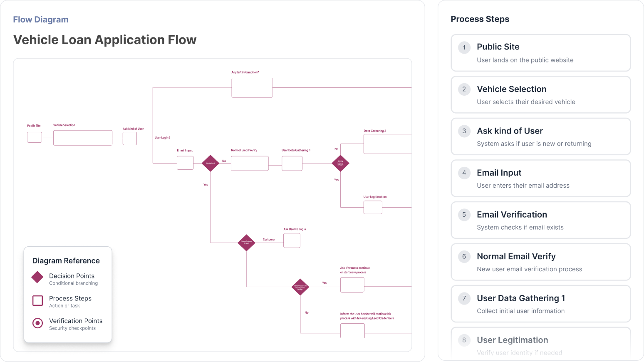
Task: Select the Vehicle Selection step card
Action: click(540, 94)
